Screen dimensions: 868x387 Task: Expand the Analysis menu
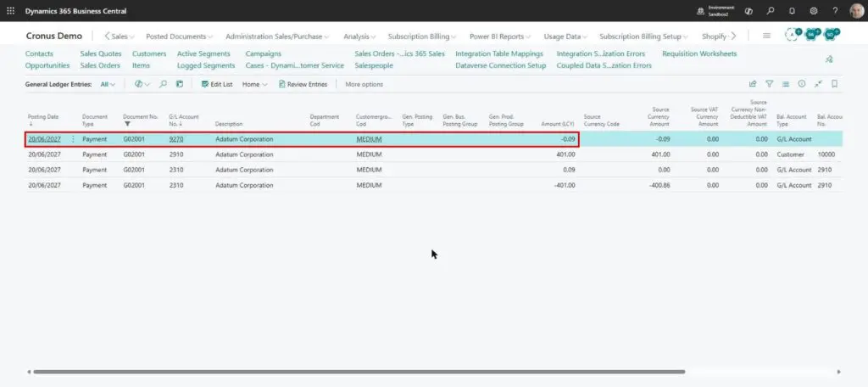(x=359, y=36)
